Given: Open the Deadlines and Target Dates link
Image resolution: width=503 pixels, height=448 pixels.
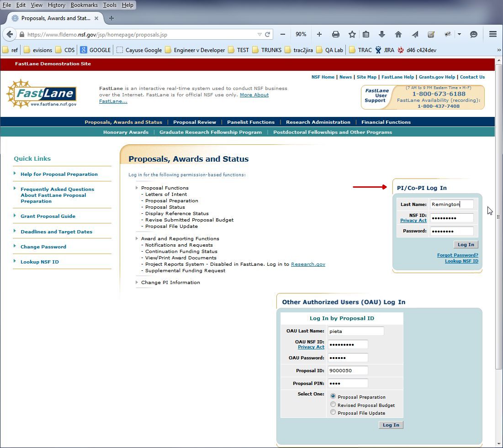Looking at the screenshot, I should (57, 232).
